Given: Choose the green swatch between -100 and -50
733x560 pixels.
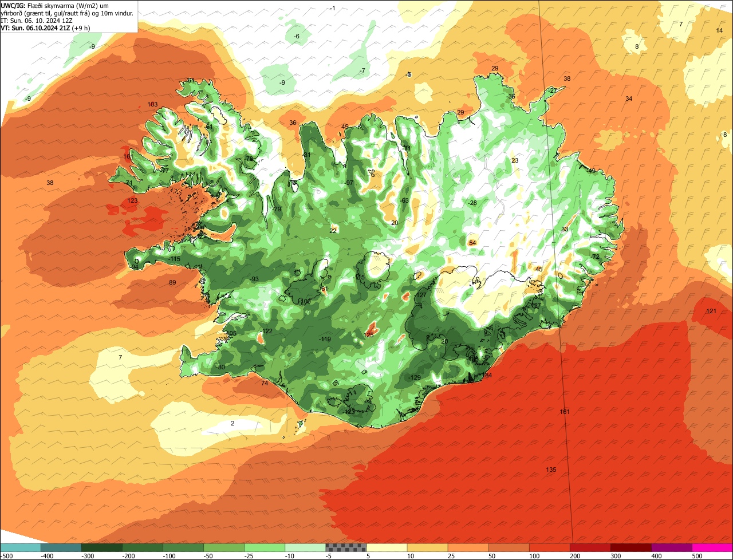Looking at the screenshot, I should 183,547.
